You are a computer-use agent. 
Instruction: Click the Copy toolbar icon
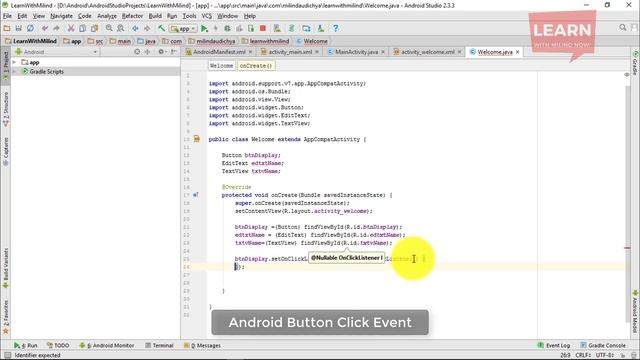point(82,28)
